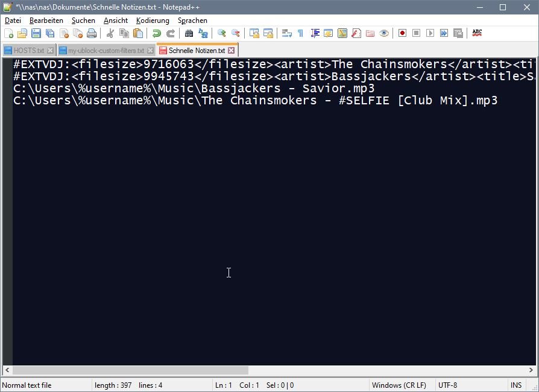Open user defined language icon

(329, 33)
